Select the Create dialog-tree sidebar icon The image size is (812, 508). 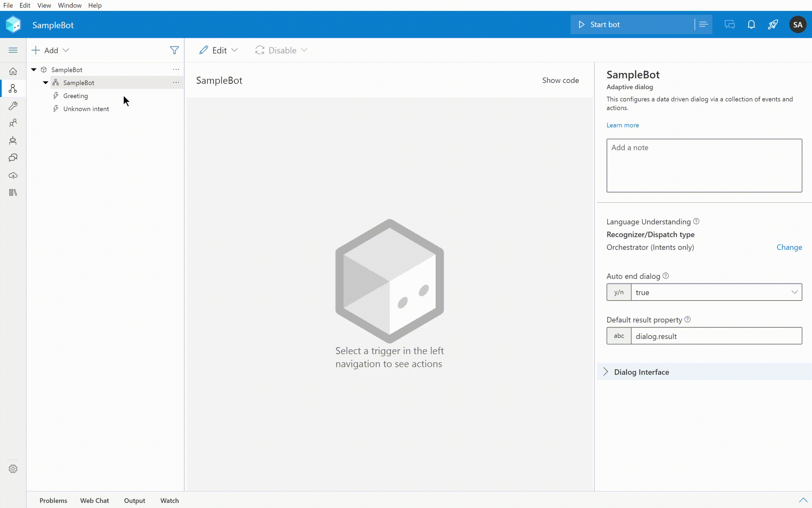[x=13, y=89]
